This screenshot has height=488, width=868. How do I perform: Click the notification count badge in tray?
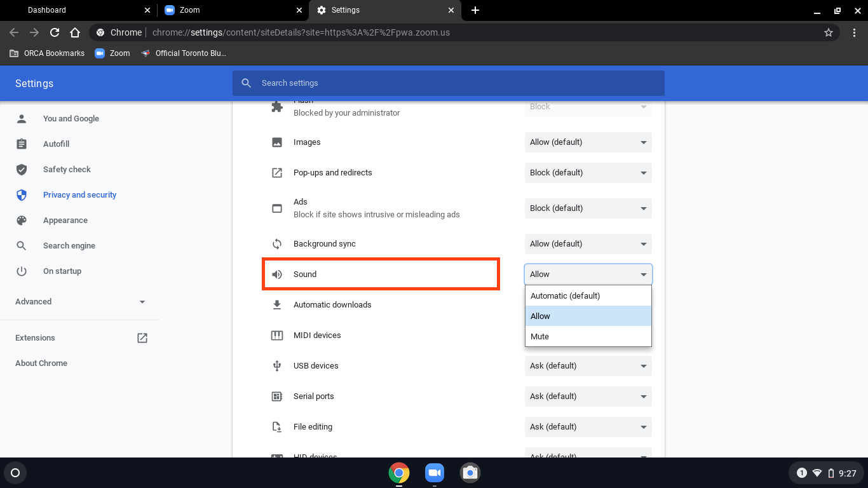(x=802, y=473)
